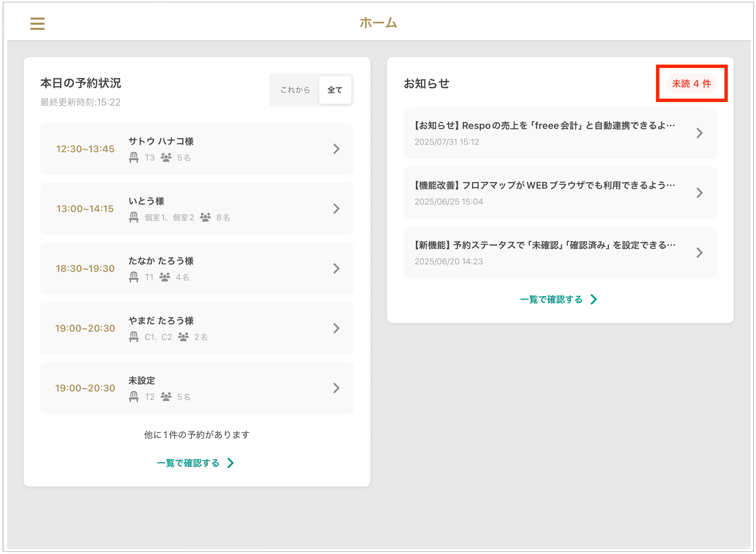Click seat icon in サトウ ハナコ reservation
This screenshot has width=756, height=554.
click(134, 157)
